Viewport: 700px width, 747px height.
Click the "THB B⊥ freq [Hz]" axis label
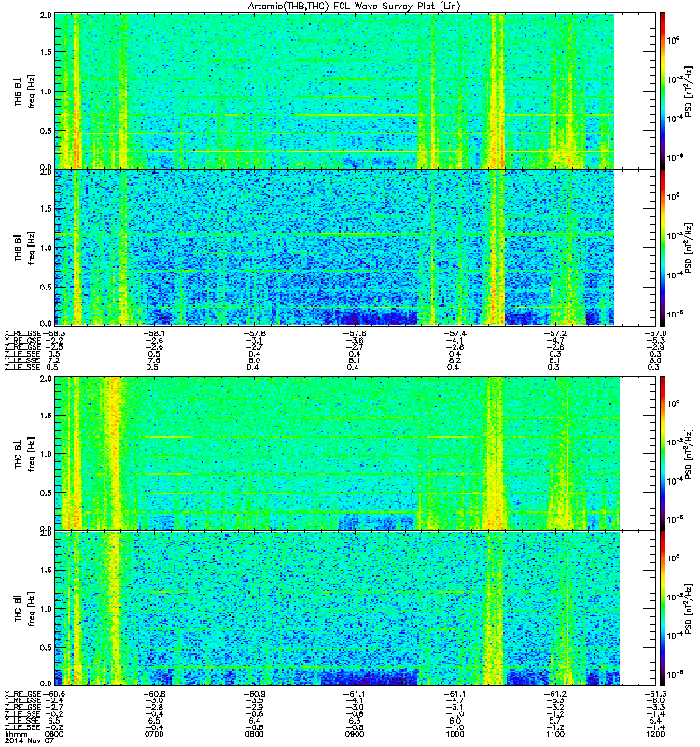[24, 92]
